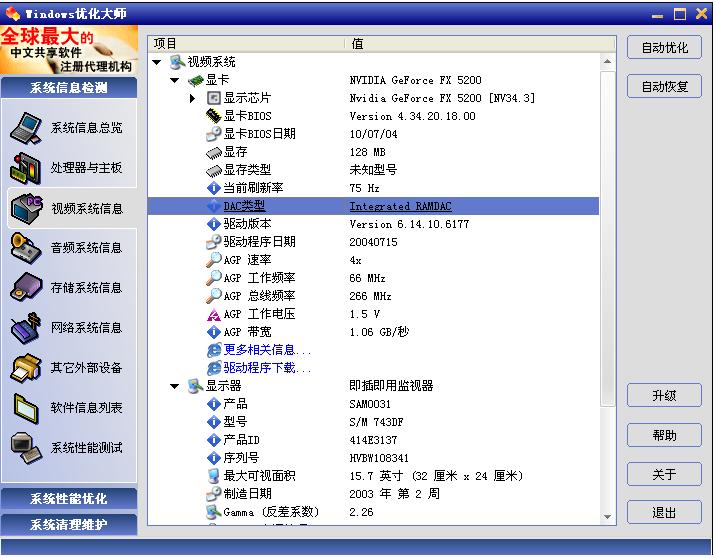Select the 产品 SAM0031 row
716x558 pixels.
373,404
